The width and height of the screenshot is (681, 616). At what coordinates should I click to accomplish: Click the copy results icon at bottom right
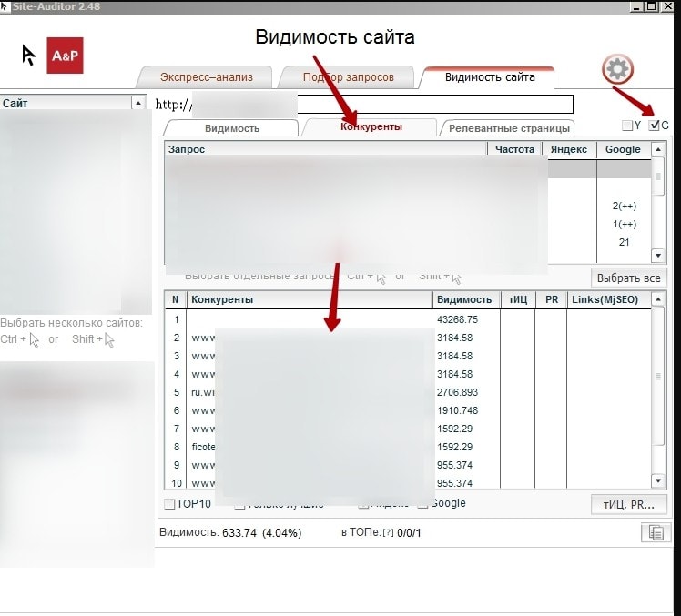point(654,533)
